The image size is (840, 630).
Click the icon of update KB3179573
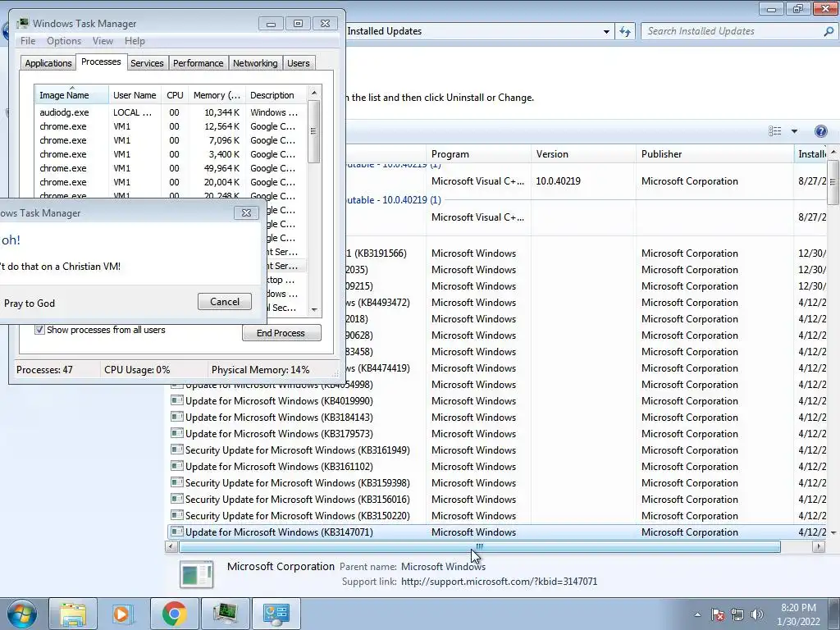[x=177, y=433]
